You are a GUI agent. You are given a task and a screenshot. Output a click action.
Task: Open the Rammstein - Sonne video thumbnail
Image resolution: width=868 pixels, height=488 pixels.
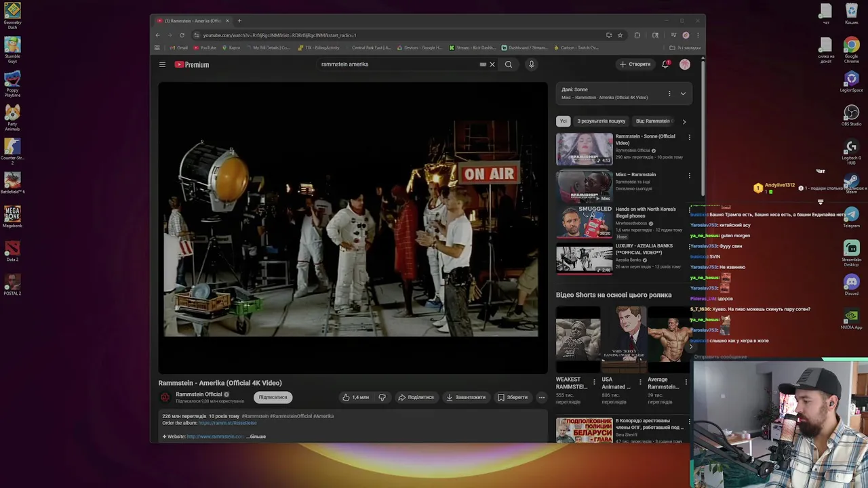pyautogui.click(x=584, y=149)
